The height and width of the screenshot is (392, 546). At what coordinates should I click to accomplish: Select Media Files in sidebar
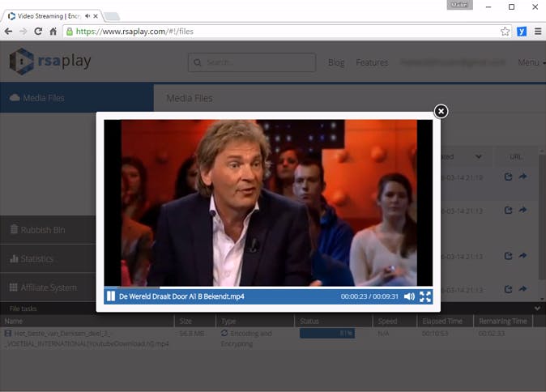coord(77,98)
